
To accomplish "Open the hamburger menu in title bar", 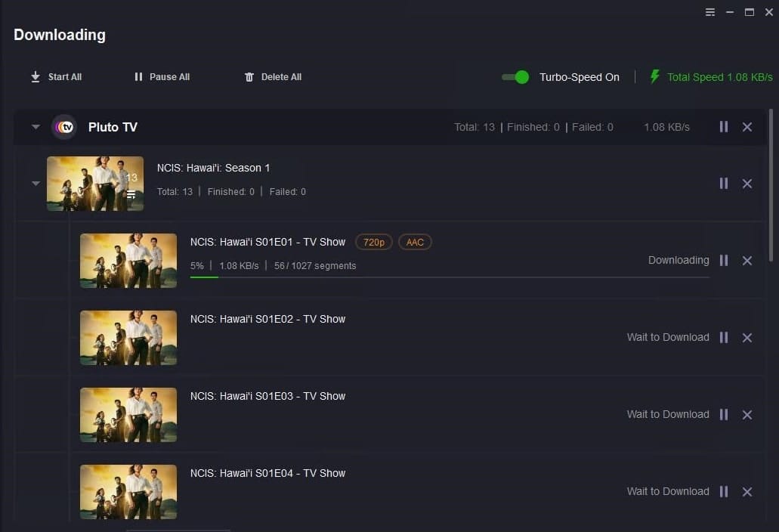I will pos(710,12).
